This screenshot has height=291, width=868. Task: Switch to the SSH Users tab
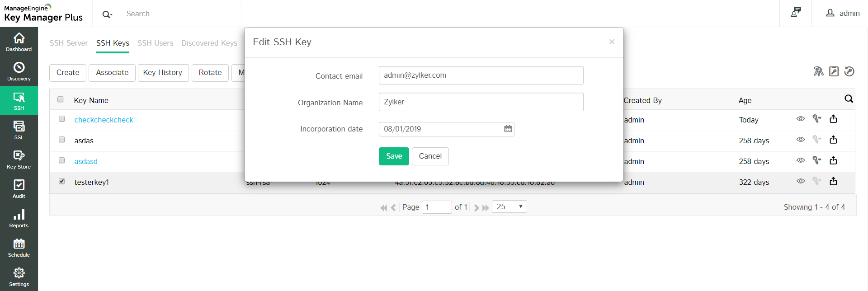point(155,43)
